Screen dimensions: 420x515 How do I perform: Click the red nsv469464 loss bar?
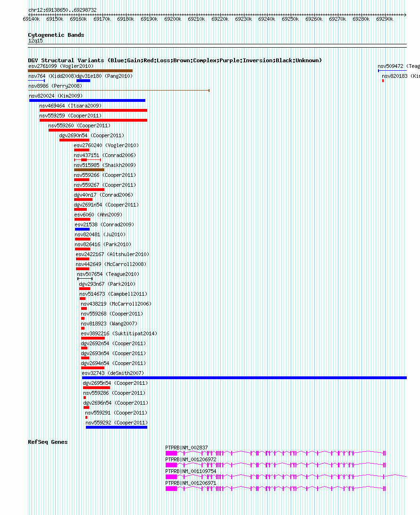(93, 110)
